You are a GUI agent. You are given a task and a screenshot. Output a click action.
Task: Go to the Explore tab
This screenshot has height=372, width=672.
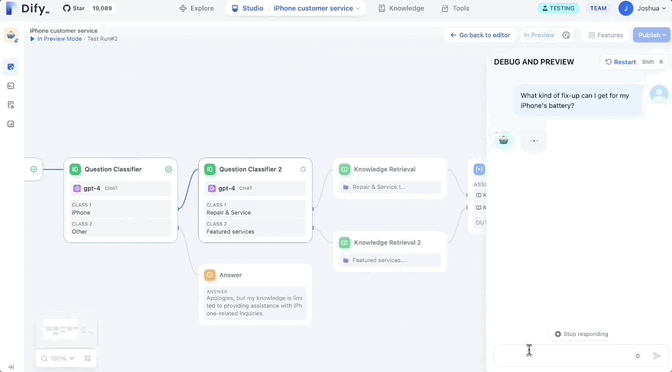click(x=197, y=8)
